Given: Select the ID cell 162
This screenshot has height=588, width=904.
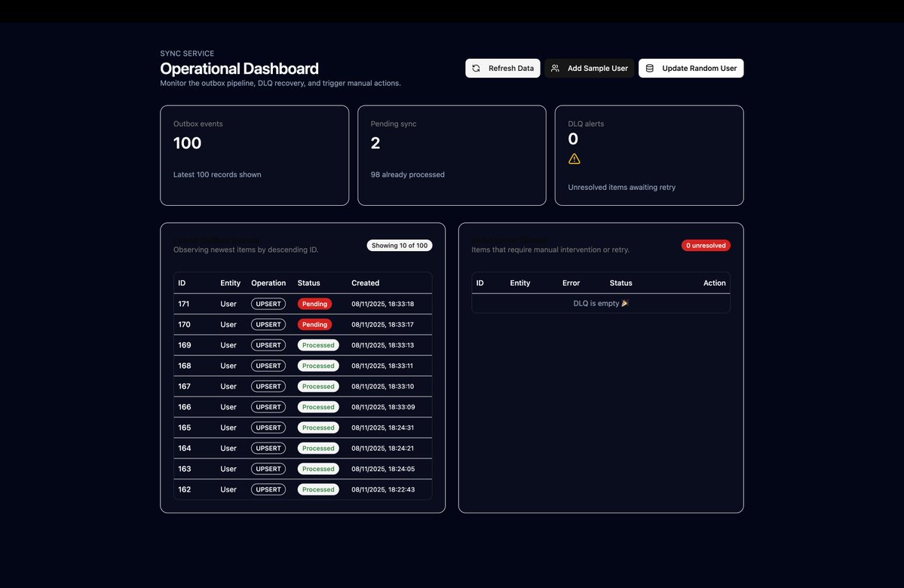Looking at the screenshot, I should [185, 489].
